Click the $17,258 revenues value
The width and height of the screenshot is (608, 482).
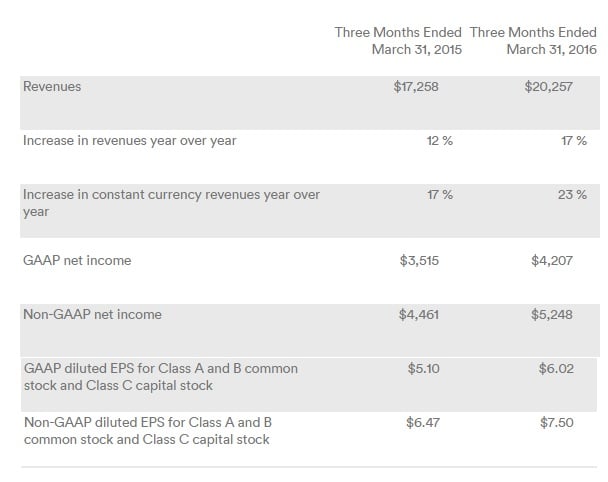pyautogui.click(x=416, y=87)
